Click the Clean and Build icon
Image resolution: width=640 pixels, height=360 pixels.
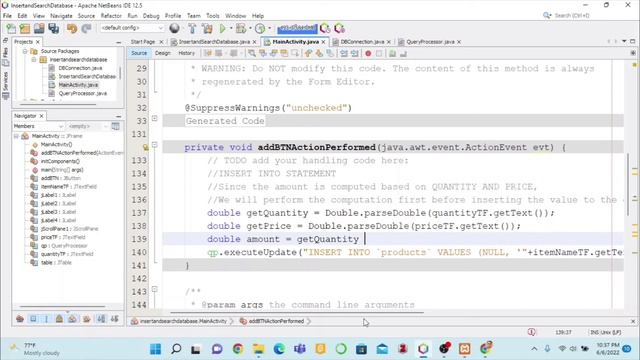pos(207,29)
